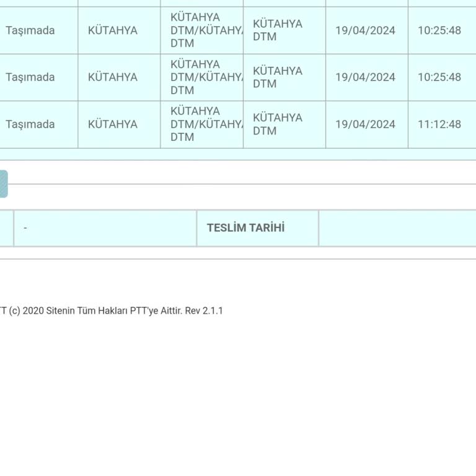
Task: Click the dash cell left of TESLİM TARİHİ
Action: pyautogui.click(x=105, y=228)
